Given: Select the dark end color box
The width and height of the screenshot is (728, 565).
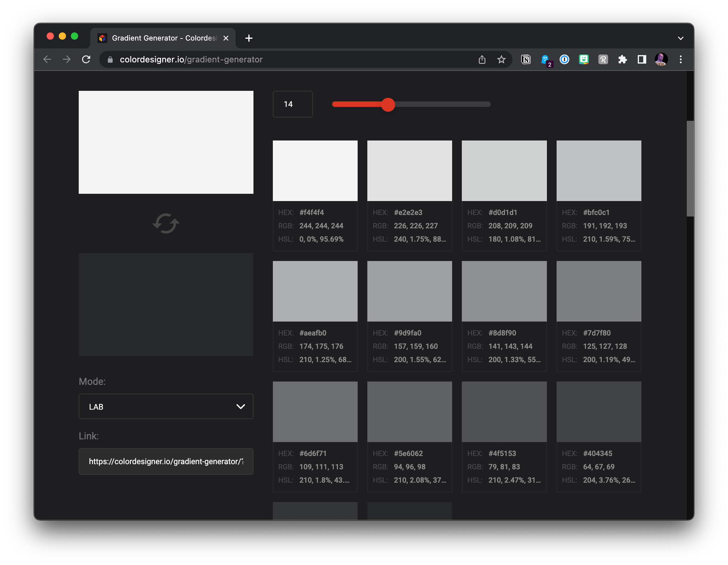Looking at the screenshot, I should point(166,304).
